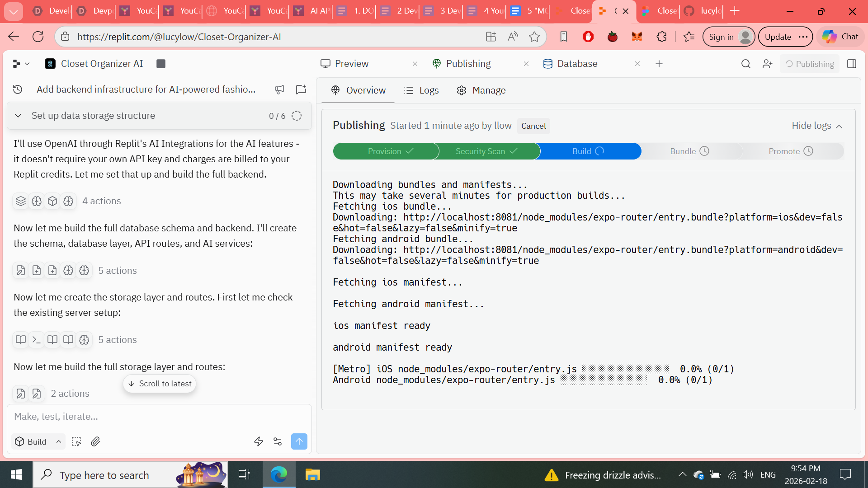Open the Replit workspace menu dropdown
This screenshot has height=488, width=868.
coord(21,64)
